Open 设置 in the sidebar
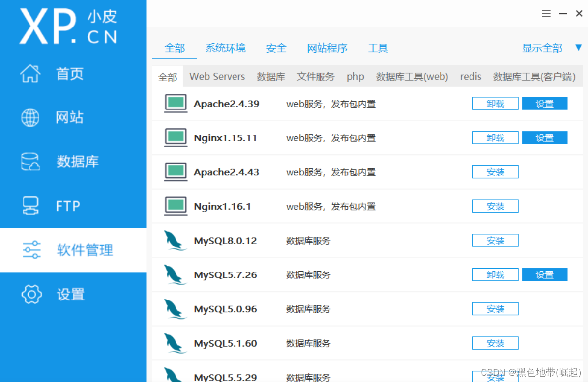The image size is (588, 382). [x=70, y=295]
